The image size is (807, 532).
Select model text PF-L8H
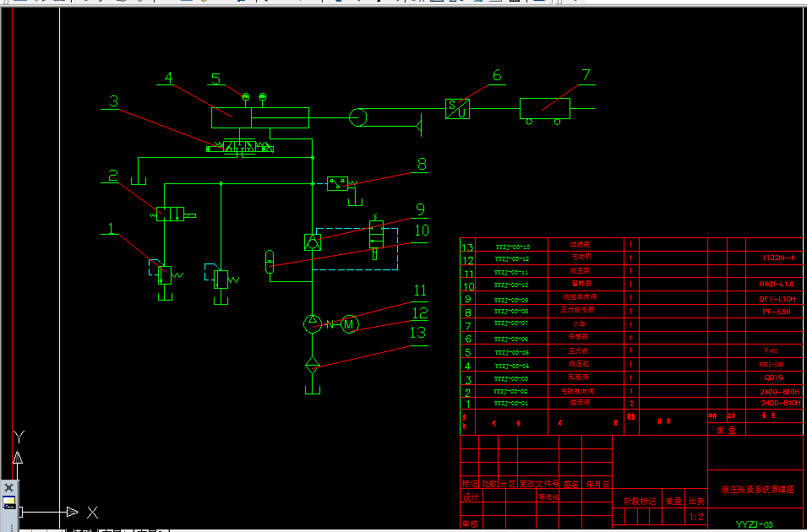click(x=777, y=312)
